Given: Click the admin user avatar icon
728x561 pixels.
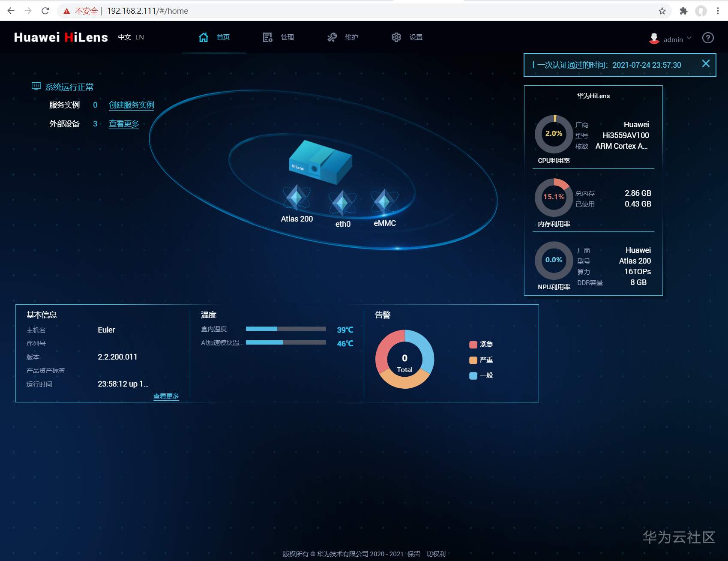Looking at the screenshot, I should pyautogui.click(x=654, y=39).
